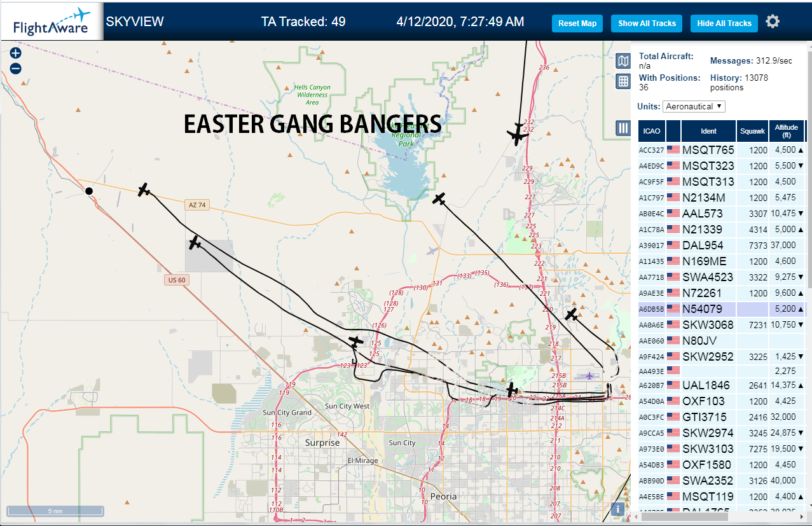Click Show All Tracks button
Viewport: 812px width, 526px height.
647,24
